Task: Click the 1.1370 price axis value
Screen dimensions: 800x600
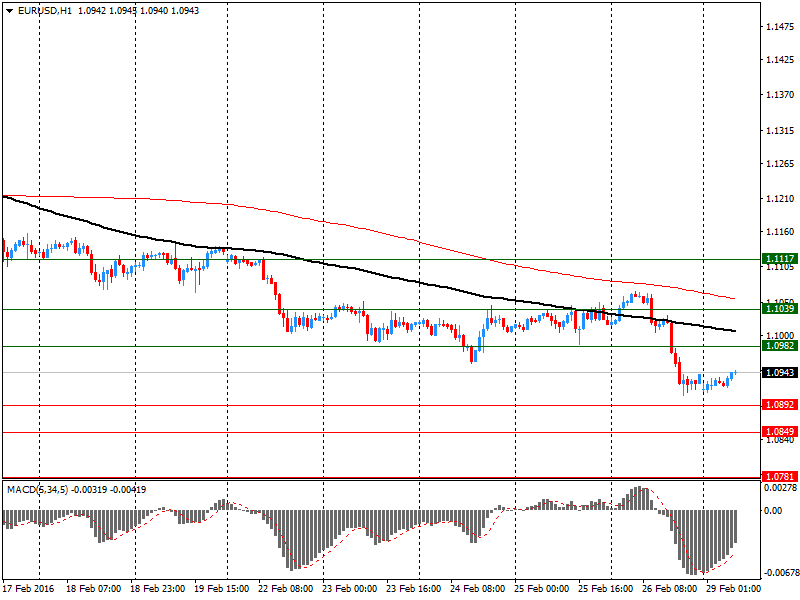Action: pyautogui.click(x=781, y=94)
